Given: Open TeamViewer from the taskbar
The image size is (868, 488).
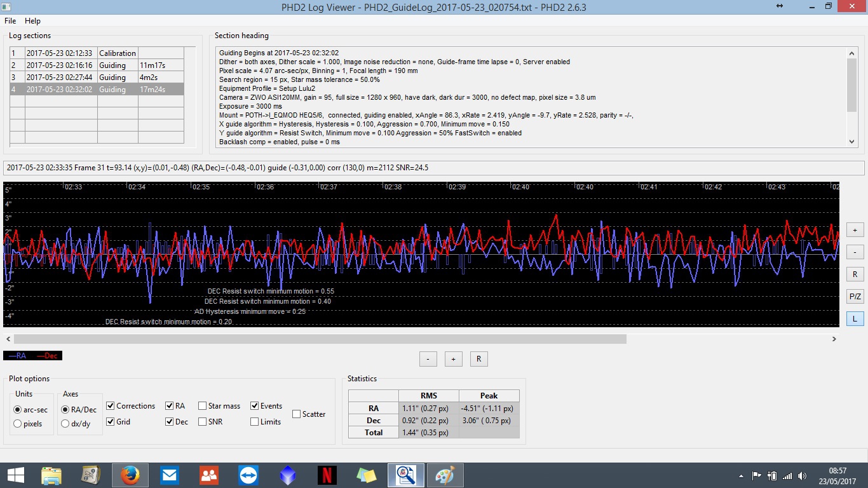Looking at the screenshot, I should click(x=248, y=475).
